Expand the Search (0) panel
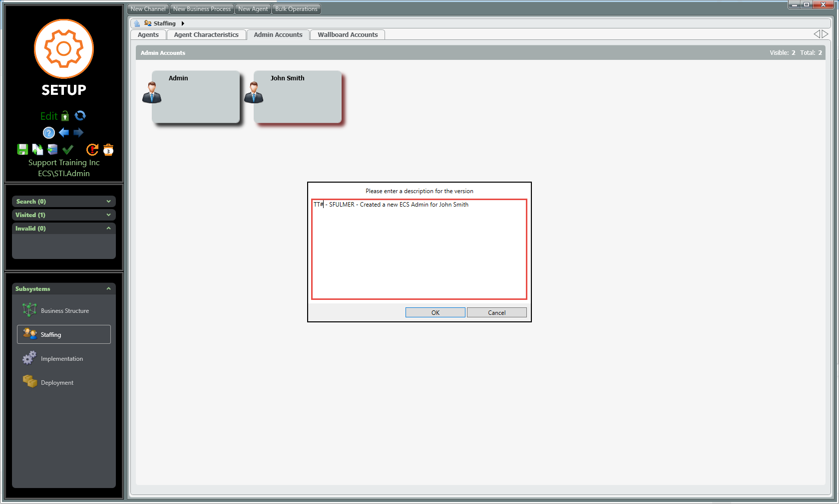The height and width of the screenshot is (504, 839). (63, 202)
